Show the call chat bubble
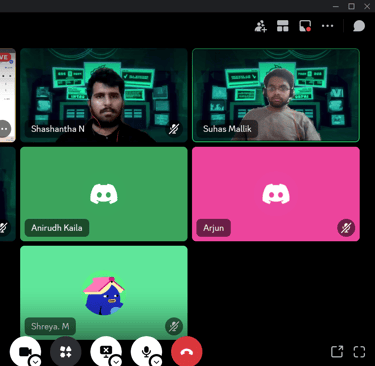This screenshot has width=375, height=366. [x=359, y=26]
